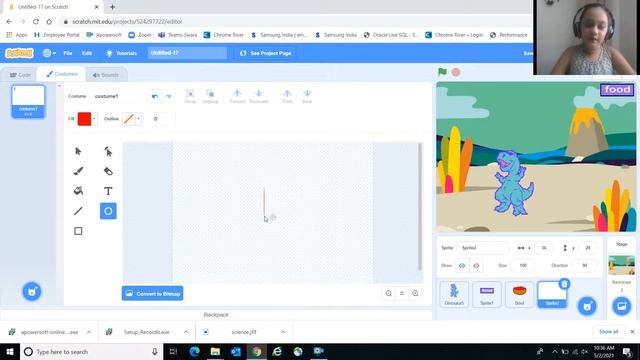Open the File menu
Viewport: 640px width, 360px height.
coord(68,53)
